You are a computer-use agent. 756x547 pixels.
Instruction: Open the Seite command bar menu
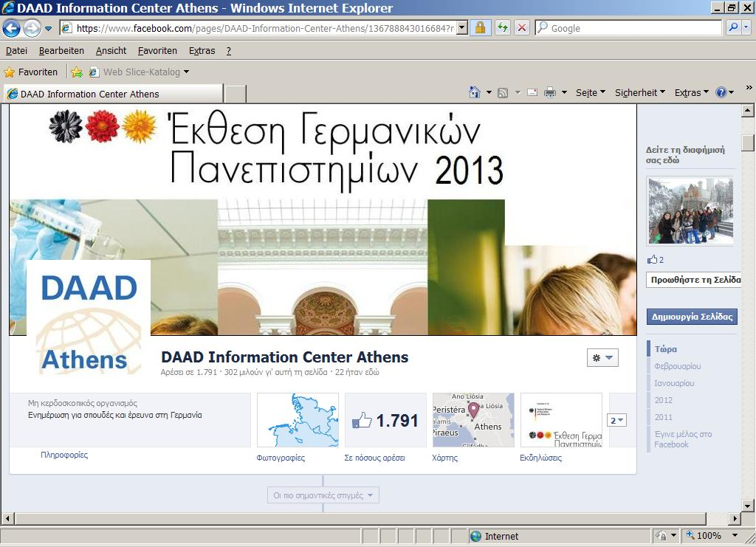(x=590, y=92)
